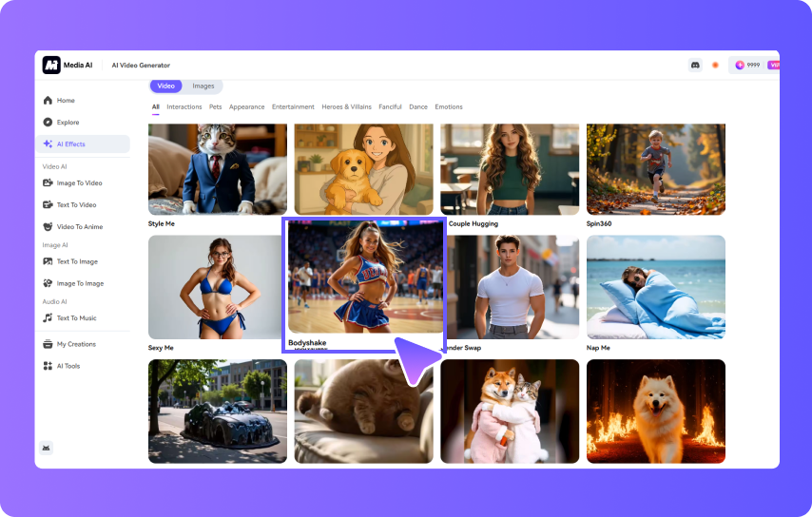The height and width of the screenshot is (517, 812).
Task: Switch to the Video toggle
Action: 165,86
